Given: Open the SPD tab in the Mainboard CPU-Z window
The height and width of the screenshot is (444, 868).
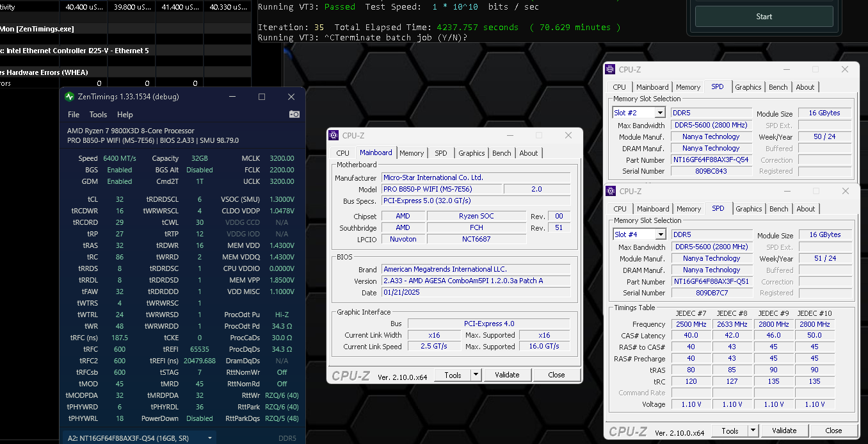Looking at the screenshot, I should pos(441,153).
